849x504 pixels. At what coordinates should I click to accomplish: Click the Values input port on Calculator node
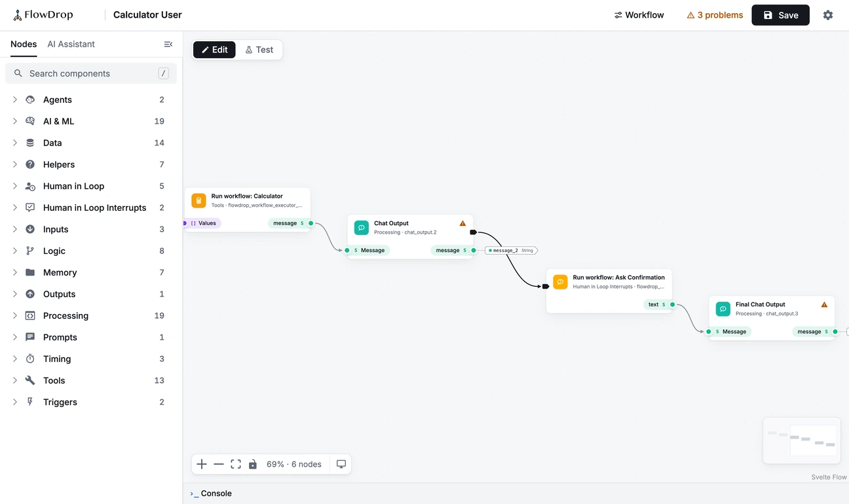185,223
